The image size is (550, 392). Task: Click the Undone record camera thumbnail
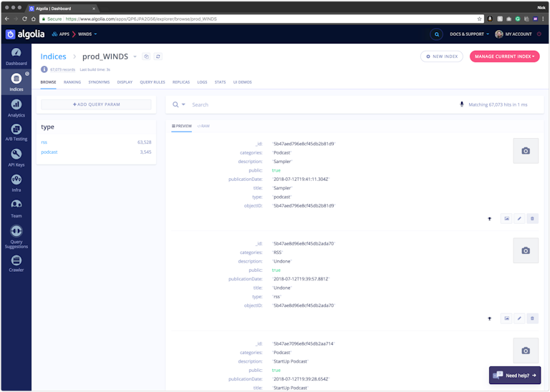pyautogui.click(x=526, y=251)
